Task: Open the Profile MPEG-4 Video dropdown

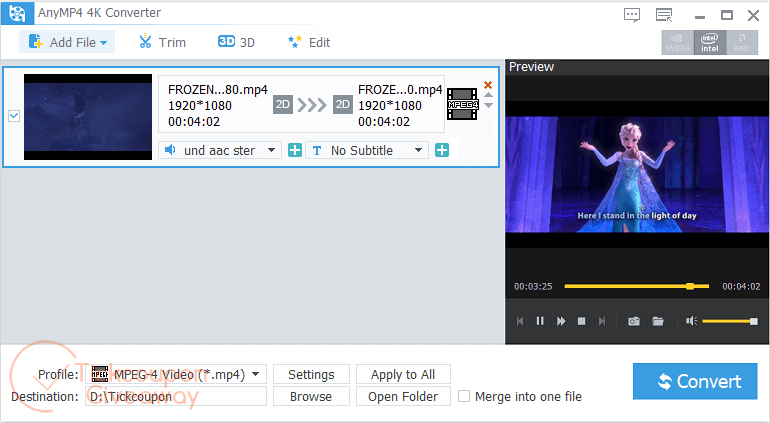Action: 176,374
